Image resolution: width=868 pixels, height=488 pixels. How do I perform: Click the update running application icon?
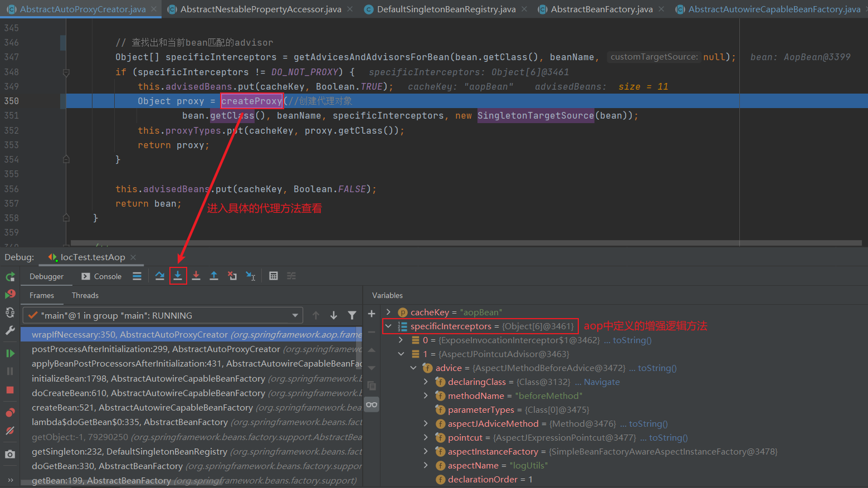[10, 313]
